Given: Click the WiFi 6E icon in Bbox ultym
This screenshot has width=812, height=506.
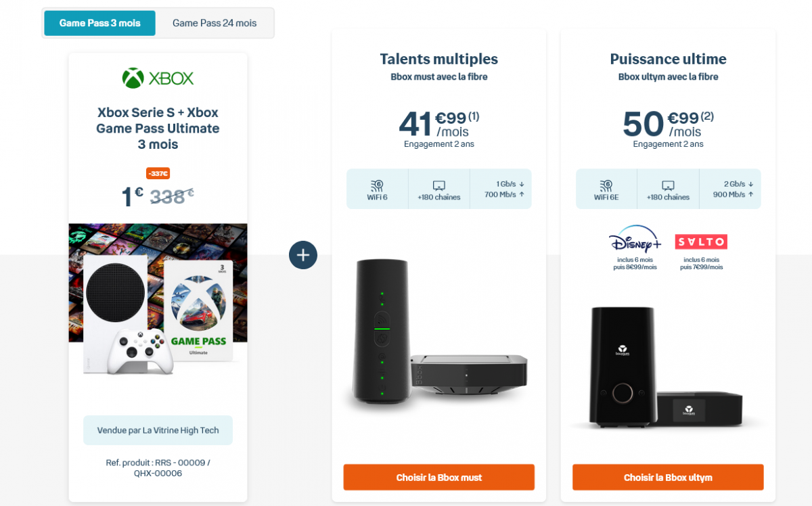Looking at the screenshot, I should [606, 185].
